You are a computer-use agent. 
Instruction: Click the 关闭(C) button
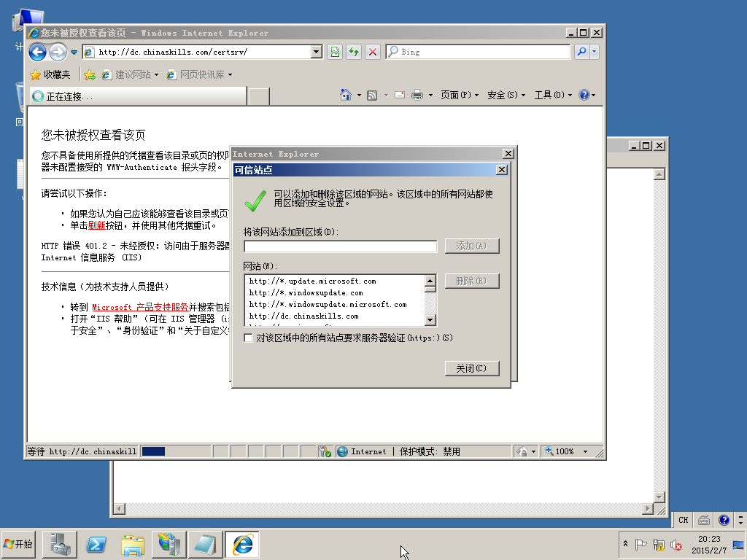point(472,368)
